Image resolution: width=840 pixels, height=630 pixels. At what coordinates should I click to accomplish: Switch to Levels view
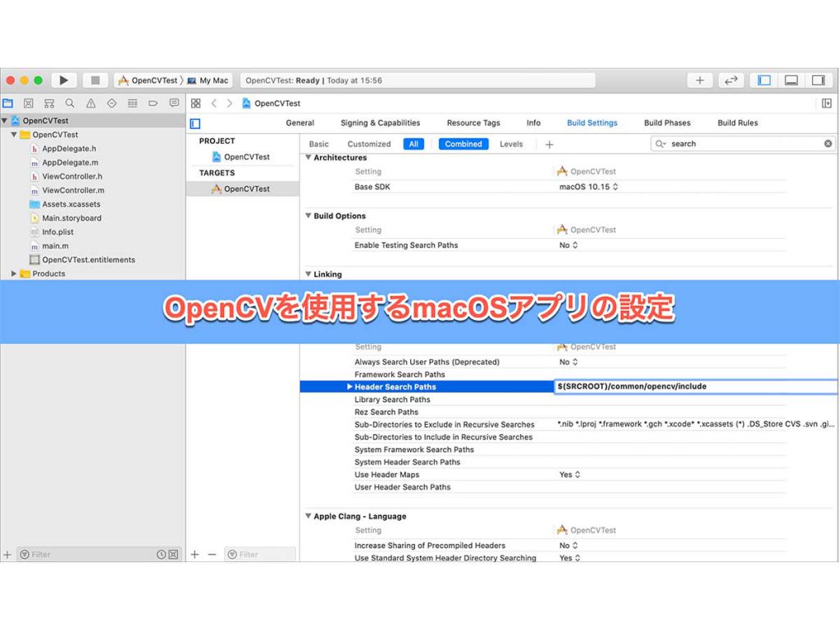coord(511,144)
